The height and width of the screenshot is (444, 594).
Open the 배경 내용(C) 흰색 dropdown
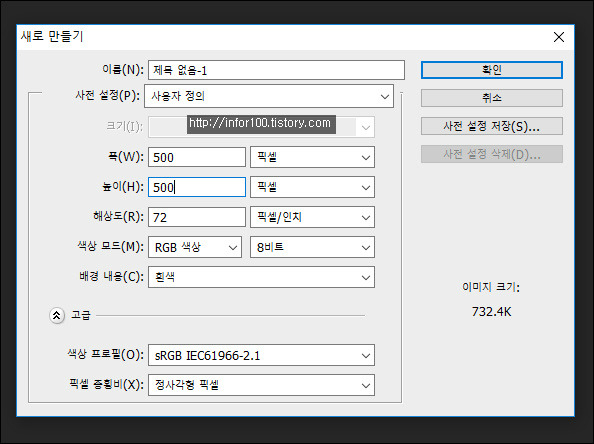[x=261, y=277]
